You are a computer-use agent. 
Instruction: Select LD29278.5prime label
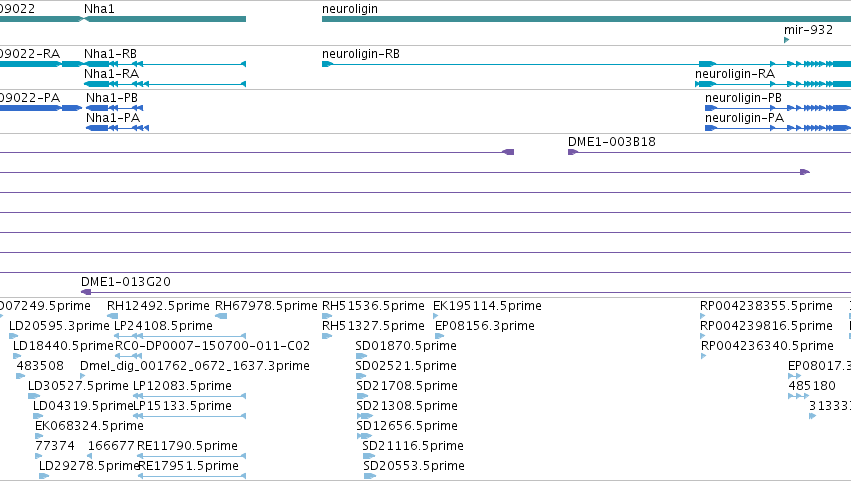(x=89, y=466)
